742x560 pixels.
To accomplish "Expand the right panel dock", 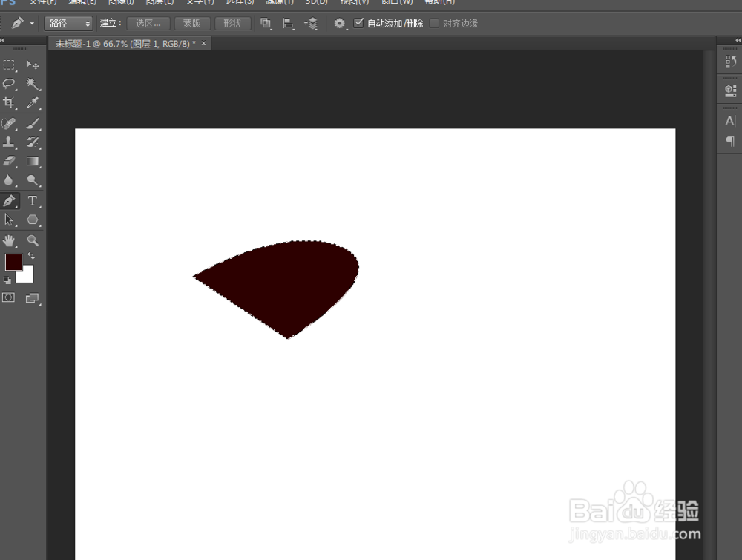I will click(738, 40).
